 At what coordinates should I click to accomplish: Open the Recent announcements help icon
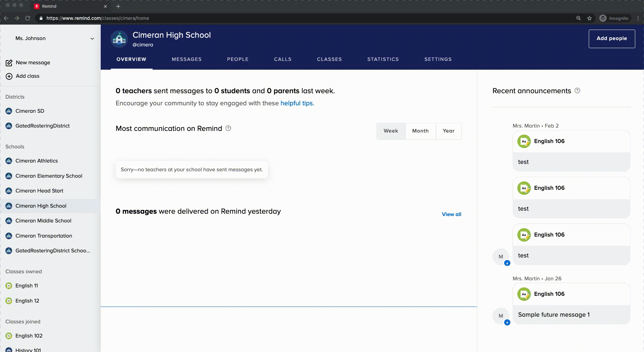point(577,91)
